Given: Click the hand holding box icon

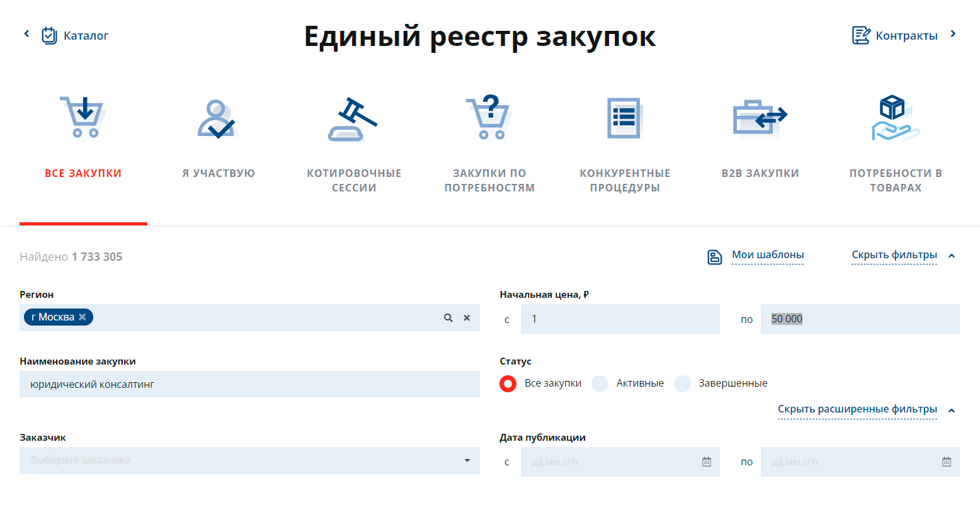Looking at the screenshot, I should coord(895,118).
